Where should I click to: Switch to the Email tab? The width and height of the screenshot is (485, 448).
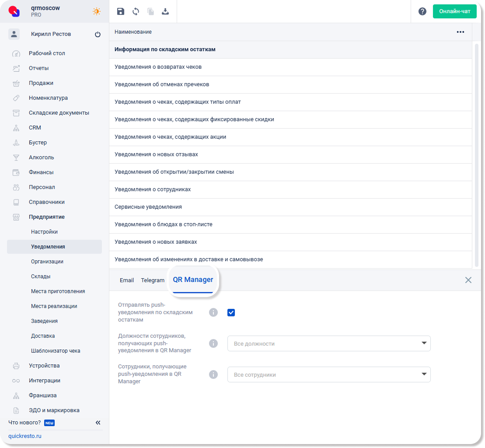pyautogui.click(x=127, y=280)
